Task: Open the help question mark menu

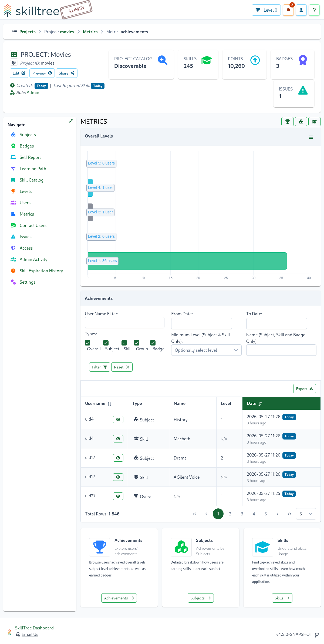Action: tap(314, 10)
